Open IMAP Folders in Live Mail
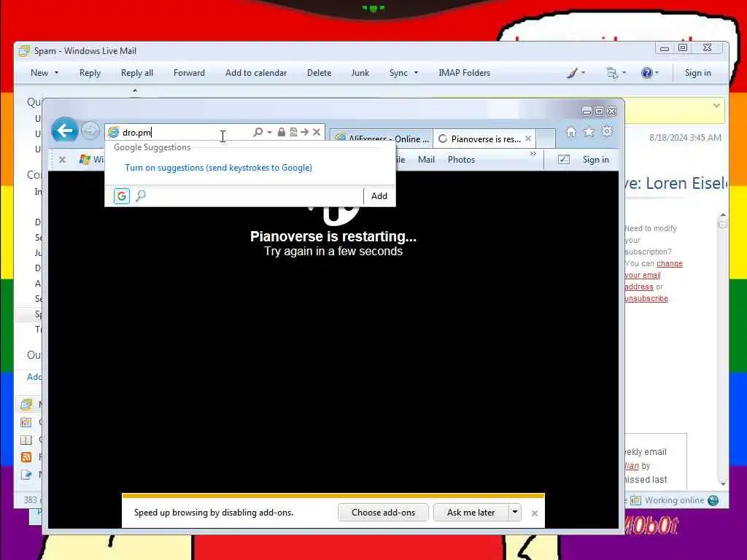 465,73
